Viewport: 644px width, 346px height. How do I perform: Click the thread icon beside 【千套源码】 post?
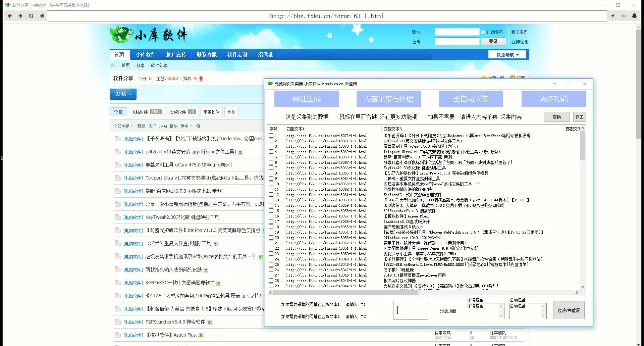(x=117, y=138)
